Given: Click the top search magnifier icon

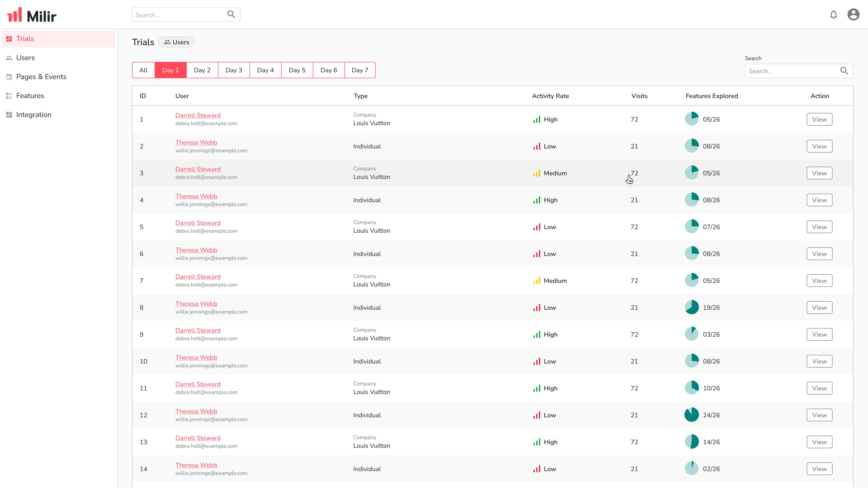Looking at the screenshot, I should point(231,14).
